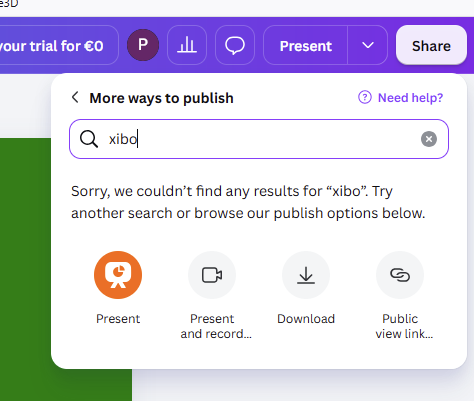Click the More ways to publish heading

pyautogui.click(x=161, y=98)
